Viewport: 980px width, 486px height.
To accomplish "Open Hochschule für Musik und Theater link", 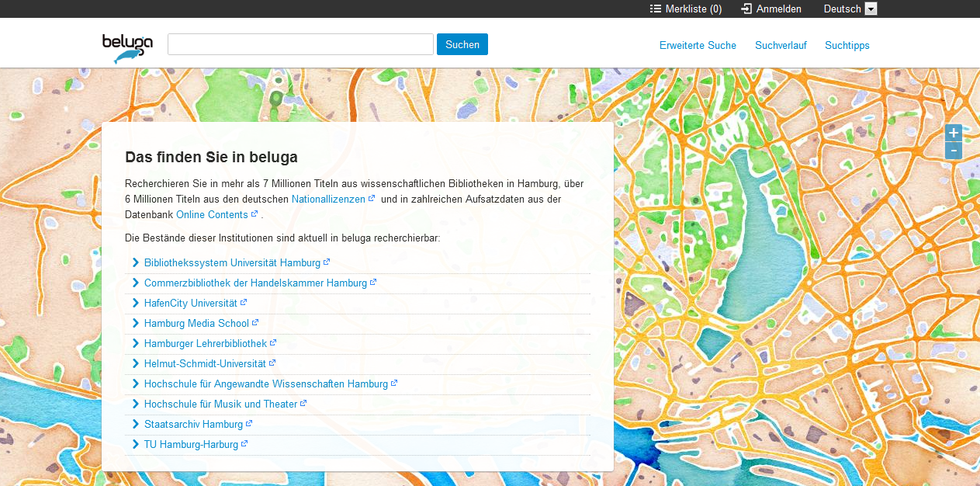I will [221, 404].
